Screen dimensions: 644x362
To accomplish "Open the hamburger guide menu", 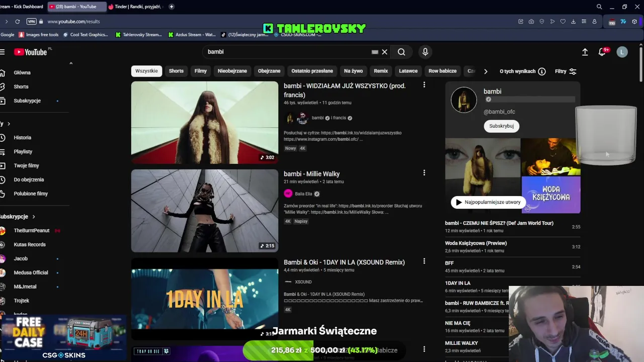I will (3, 52).
